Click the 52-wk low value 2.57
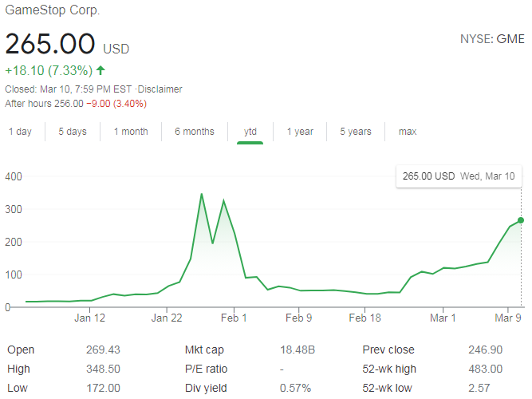This screenshot has width=532, height=399. (x=479, y=388)
